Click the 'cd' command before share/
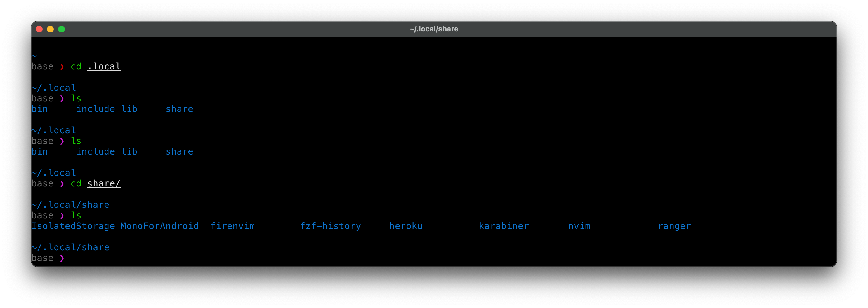This screenshot has width=868, height=308. coord(76,183)
